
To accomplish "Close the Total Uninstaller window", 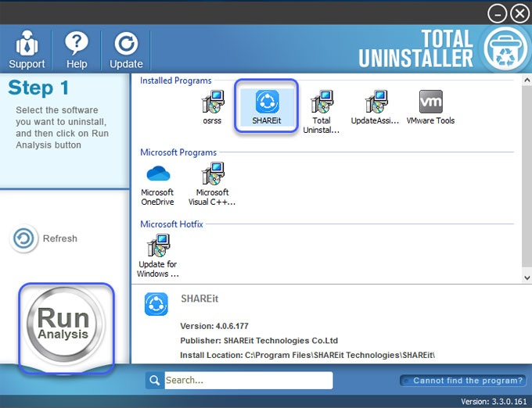I will tap(519, 13).
